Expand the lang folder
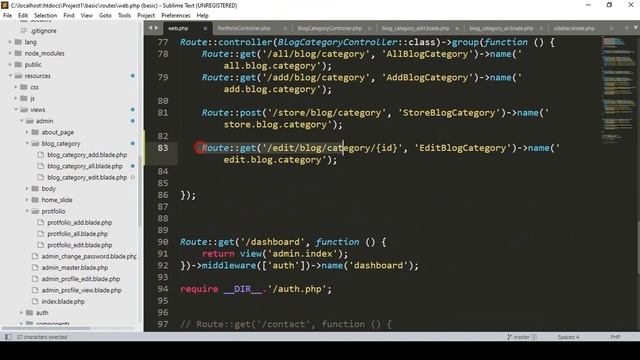This screenshot has width=640, height=360. pyautogui.click(x=10, y=42)
